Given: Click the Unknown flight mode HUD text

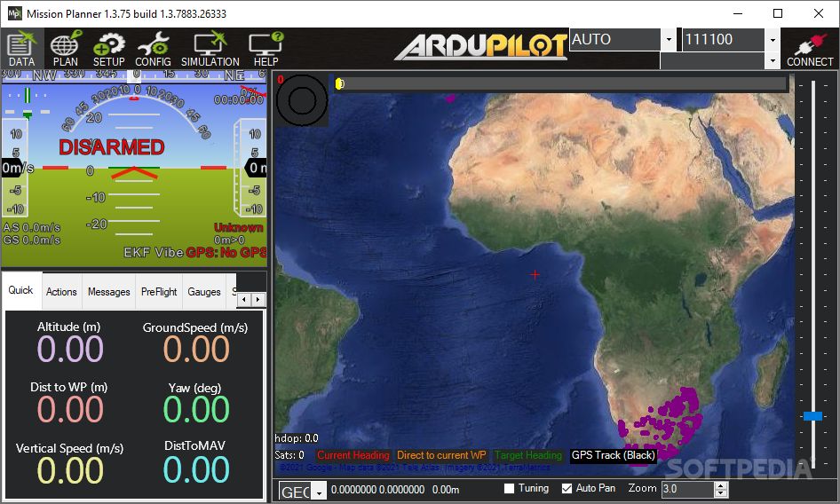Looking at the screenshot, I should [239, 228].
